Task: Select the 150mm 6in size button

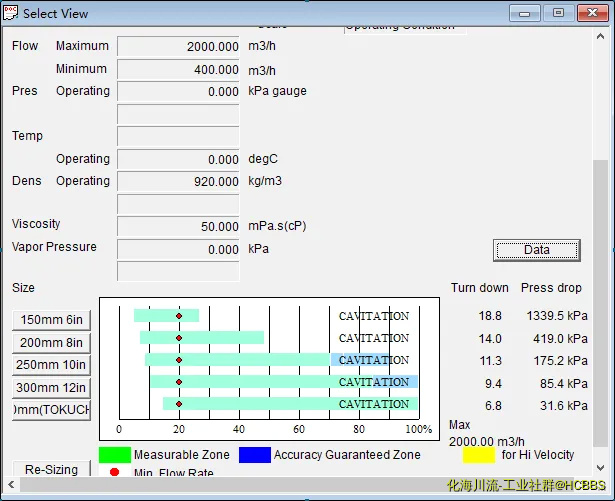Action: (x=51, y=320)
